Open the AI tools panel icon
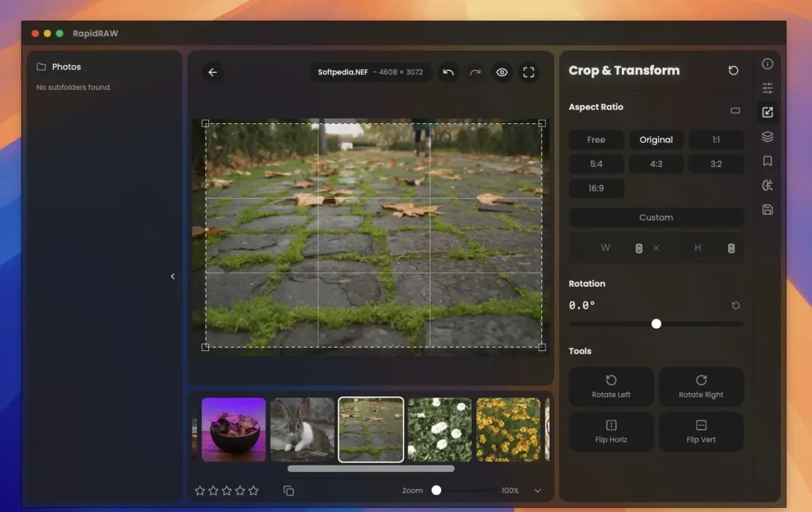812x512 pixels. [x=767, y=185]
